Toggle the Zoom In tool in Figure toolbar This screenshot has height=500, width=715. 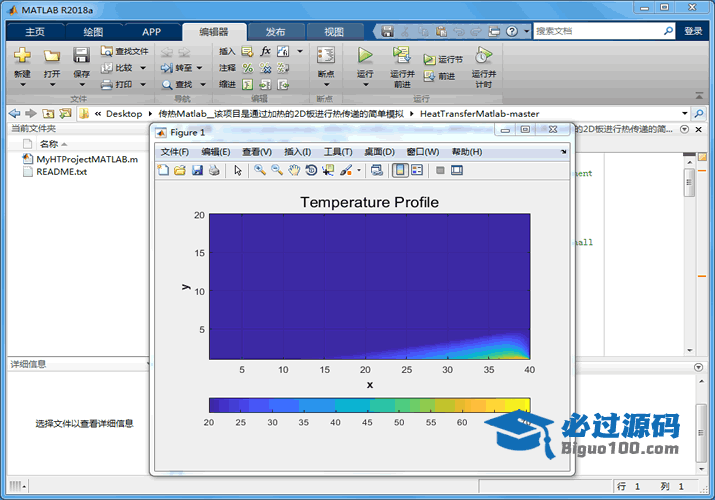pyautogui.click(x=260, y=170)
